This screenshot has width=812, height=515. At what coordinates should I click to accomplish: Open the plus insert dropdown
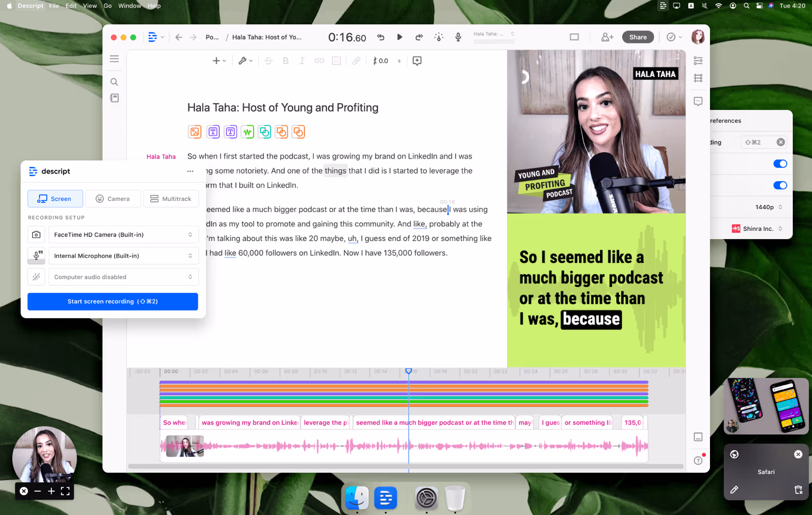[219, 61]
